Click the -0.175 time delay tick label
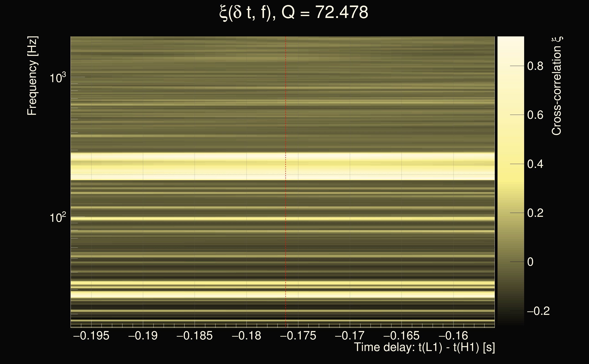The width and height of the screenshot is (589, 364). (x=298, y=336)
